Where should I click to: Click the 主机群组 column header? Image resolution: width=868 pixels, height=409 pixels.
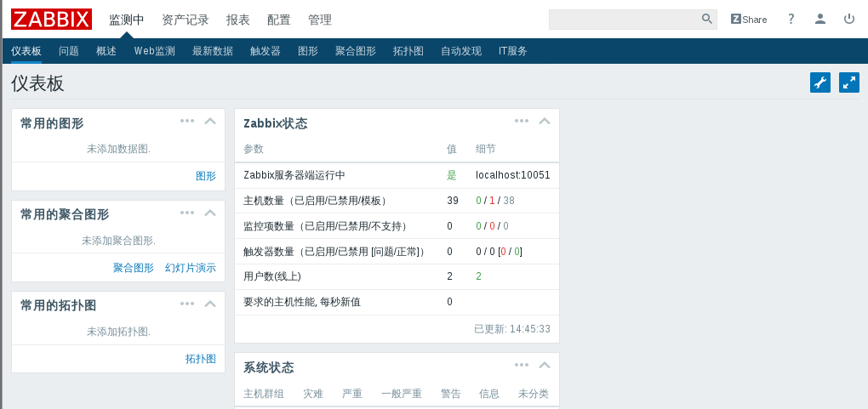[264, 394]
